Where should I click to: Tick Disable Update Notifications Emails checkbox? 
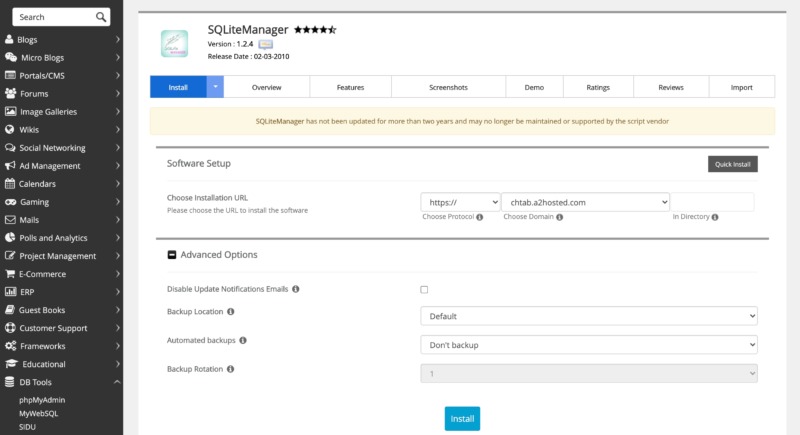424,289
